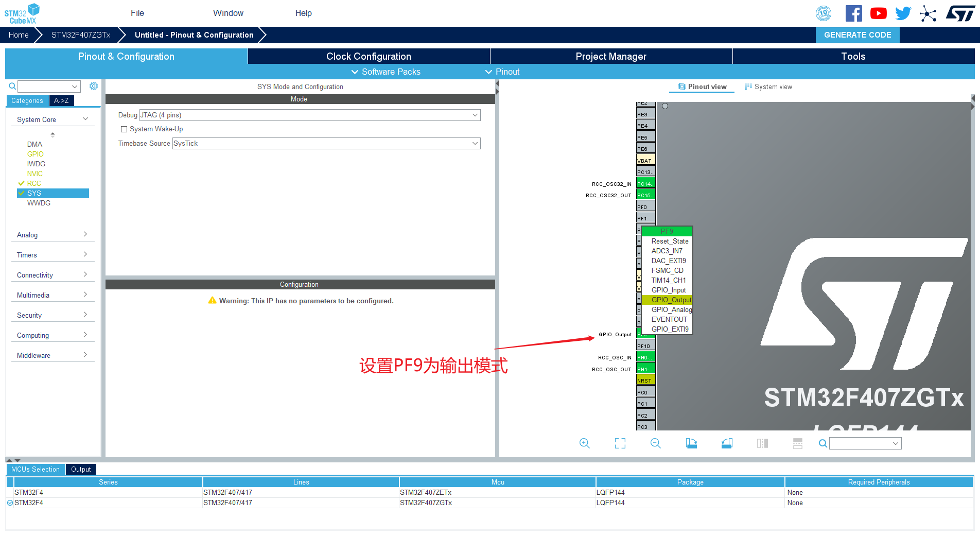Click the ST community network icon
This screenshot has height=536, width=980.
(x=928, y=13)
